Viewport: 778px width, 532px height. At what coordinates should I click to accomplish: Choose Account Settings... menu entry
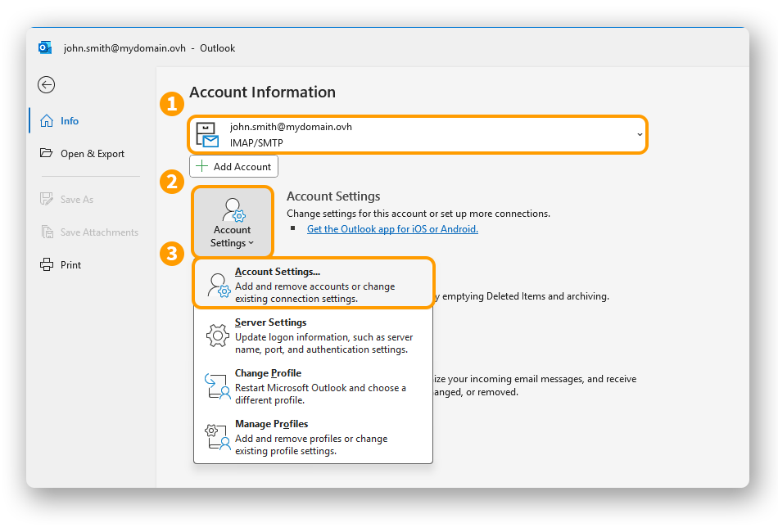tap(314, 284)
